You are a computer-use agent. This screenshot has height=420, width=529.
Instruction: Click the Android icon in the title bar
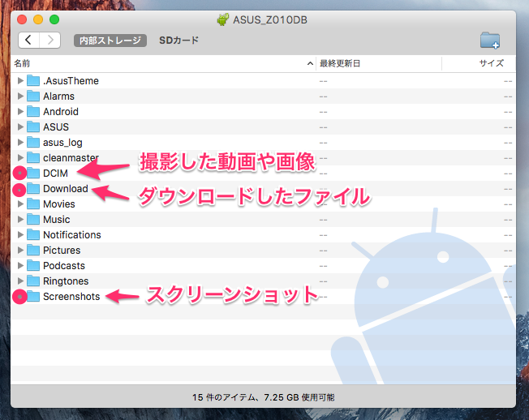coord(222,19)
